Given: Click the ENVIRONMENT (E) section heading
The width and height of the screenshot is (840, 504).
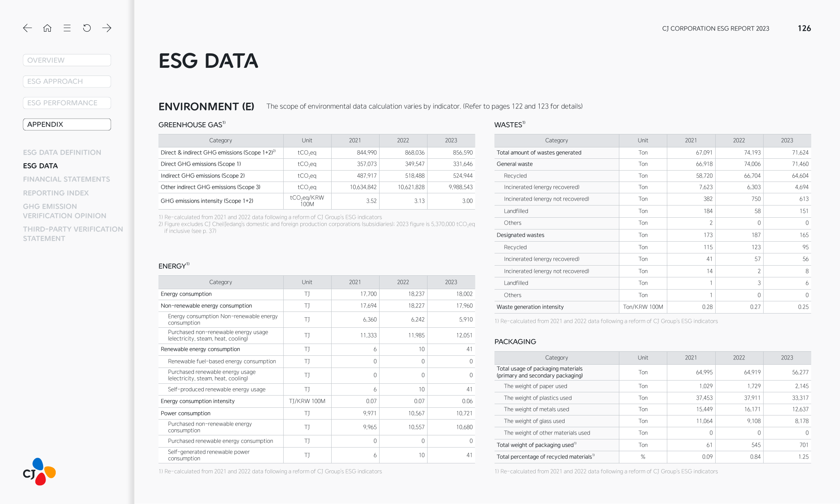Looking at the screenshot, I should click(x=206, y=106).
